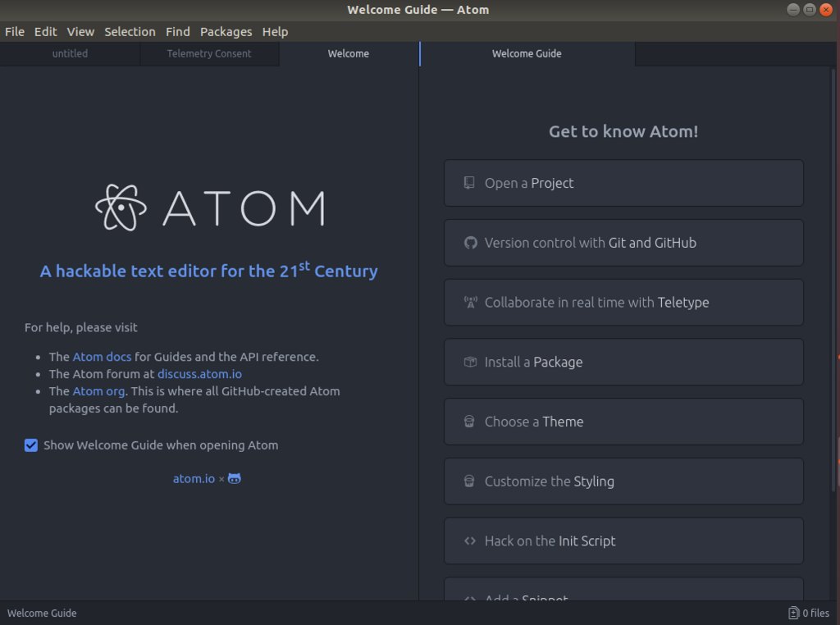Expand the Install a Package section
This screenshot has width=840, height=625.
pyautogui.click(x=623, y=362)
